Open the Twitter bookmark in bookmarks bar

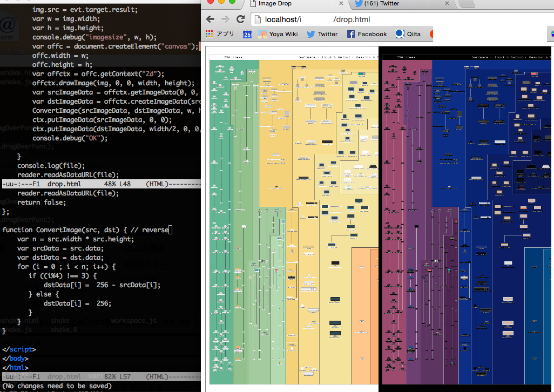point(322,34)
